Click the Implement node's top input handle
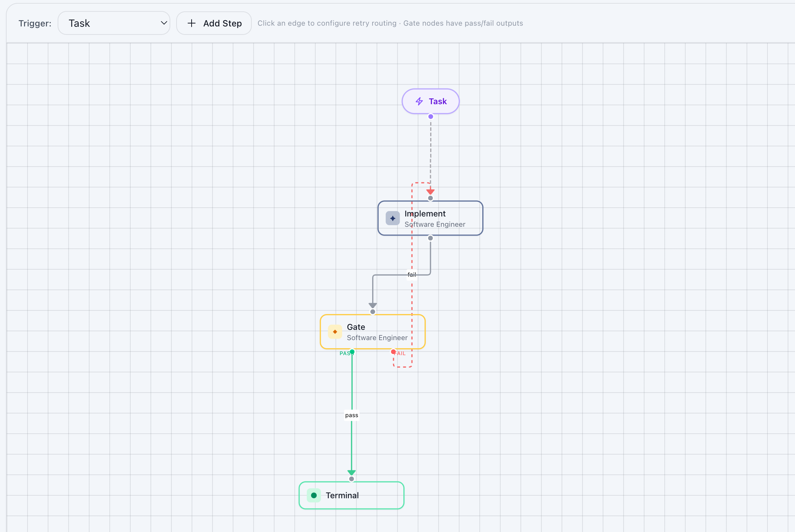The image size is (795, 532). pyautogui.click(x=431, y=198)
